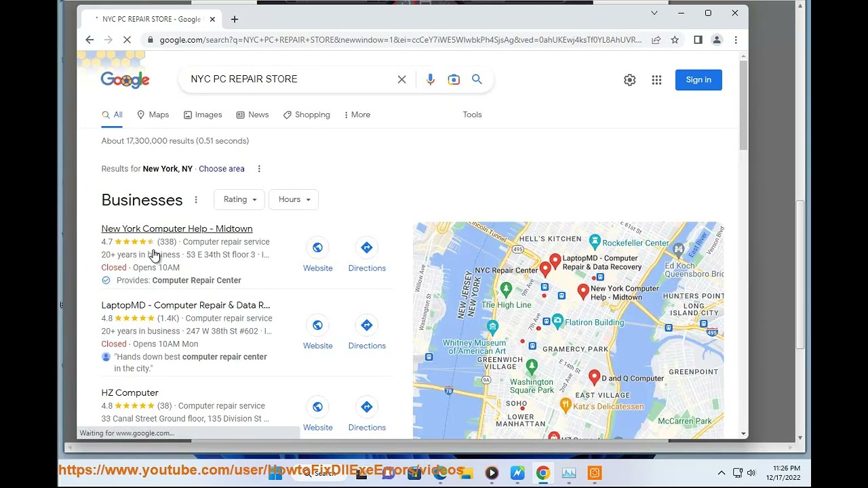Screen dimensions: 868x488
Task: Click the Flatiron Building map marker
Action: [x=557, y=321]
